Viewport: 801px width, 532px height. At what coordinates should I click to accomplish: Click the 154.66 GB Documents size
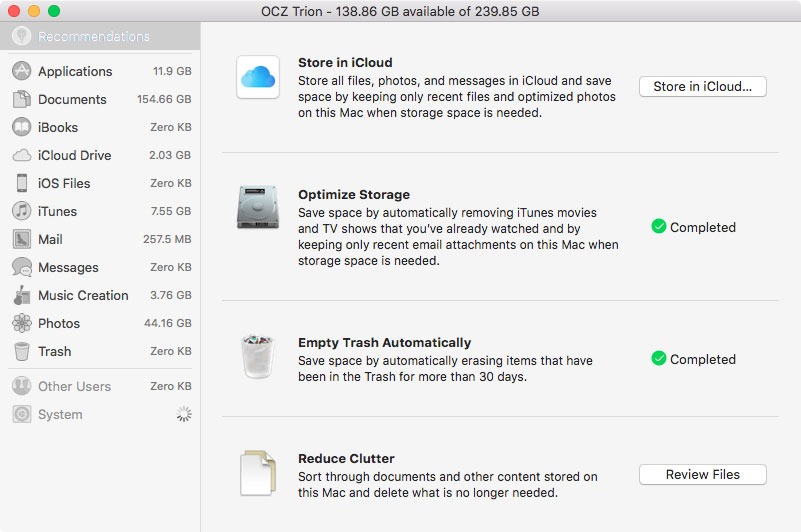(164, 99)
